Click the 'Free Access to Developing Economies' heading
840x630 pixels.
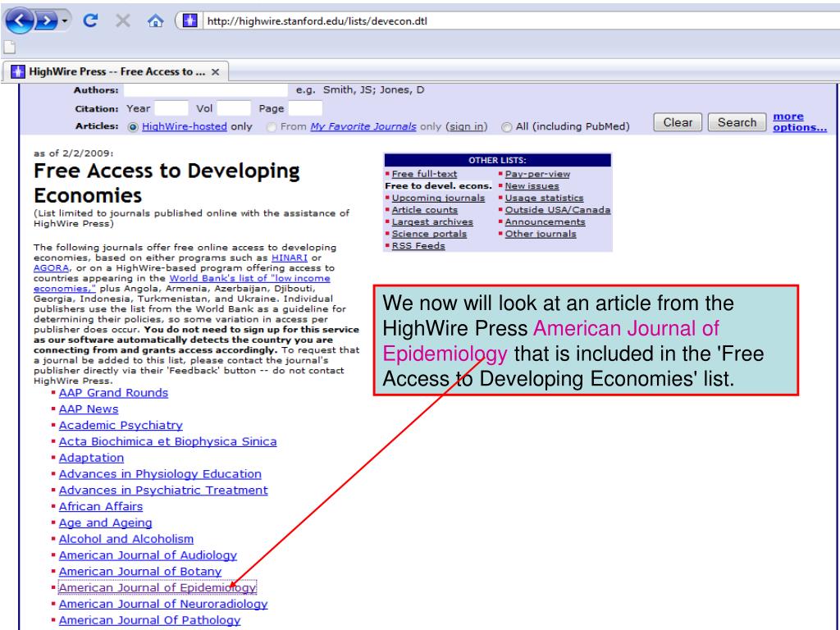point(167,183)
